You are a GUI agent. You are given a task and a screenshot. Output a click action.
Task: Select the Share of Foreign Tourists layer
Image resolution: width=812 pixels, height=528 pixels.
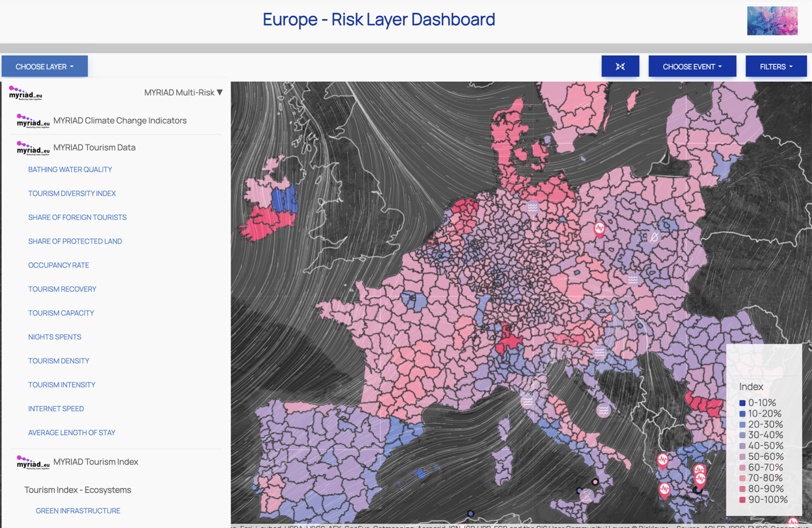click(77, 217)
